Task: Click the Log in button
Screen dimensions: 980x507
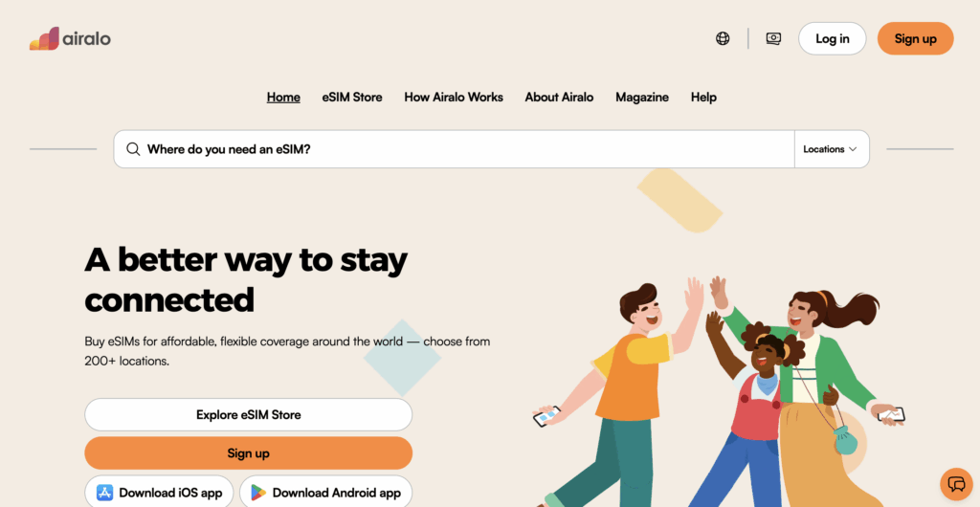Action: [832, 38]
